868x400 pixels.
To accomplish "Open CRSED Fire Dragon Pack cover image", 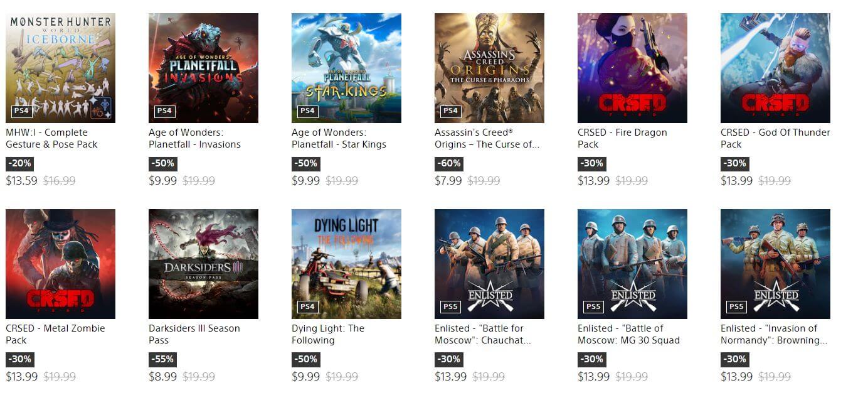I will pos(632,68).
